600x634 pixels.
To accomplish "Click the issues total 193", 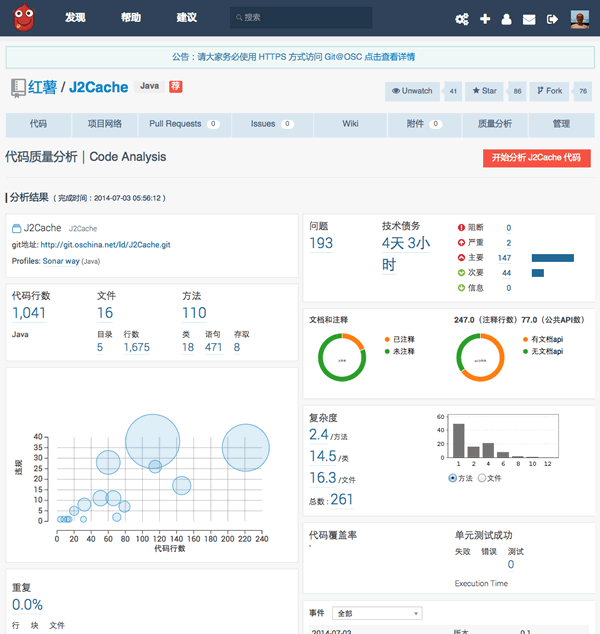I will pyautogui.click(x=321, y=243).
